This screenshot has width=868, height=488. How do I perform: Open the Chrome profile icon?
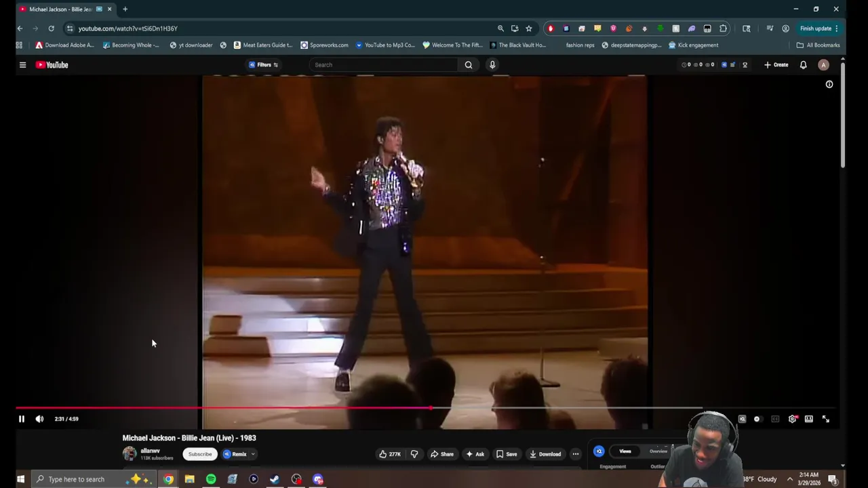[785, 28]
